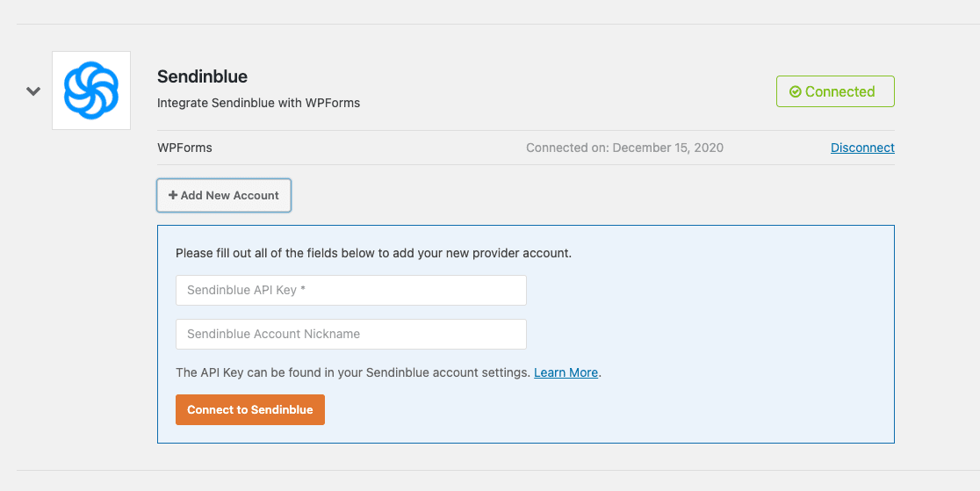Click the Sendinblue heading title
This screenshot has width=980, height=491.
pyautogui.click(x=202, y=76)
